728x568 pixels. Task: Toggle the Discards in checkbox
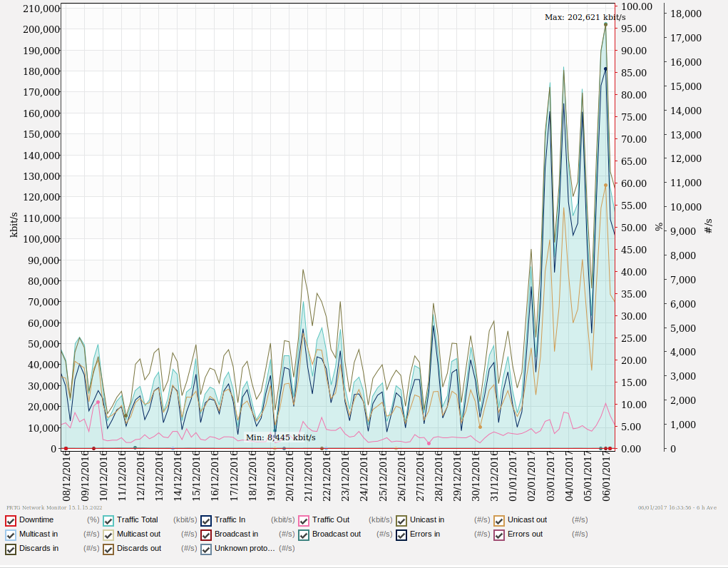click(x=11, y=549)
